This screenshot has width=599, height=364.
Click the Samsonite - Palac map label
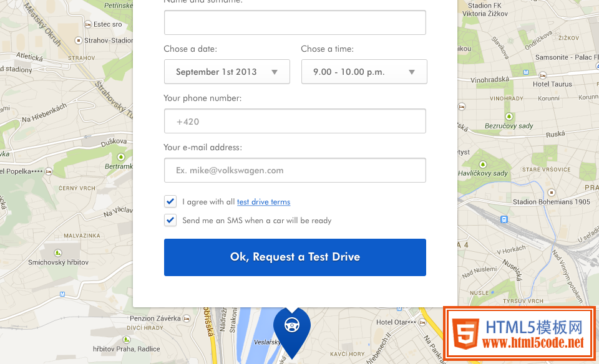tap(567, 57)
